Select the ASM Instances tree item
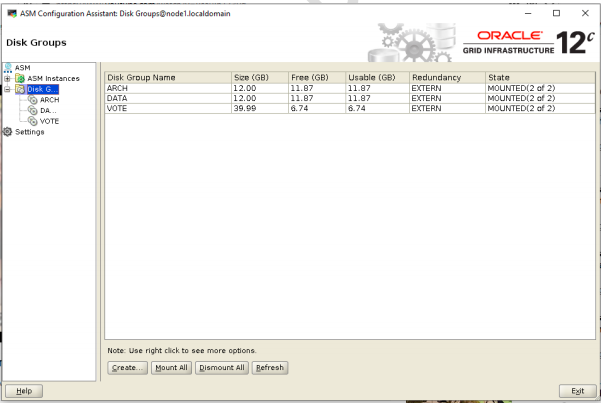601x403 pixels. coord(53,79)
